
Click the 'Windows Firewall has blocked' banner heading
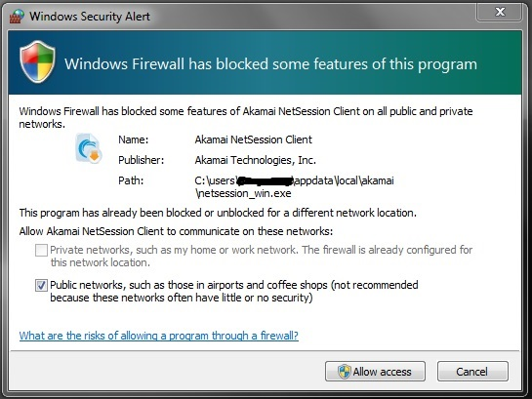pos(270,64)
